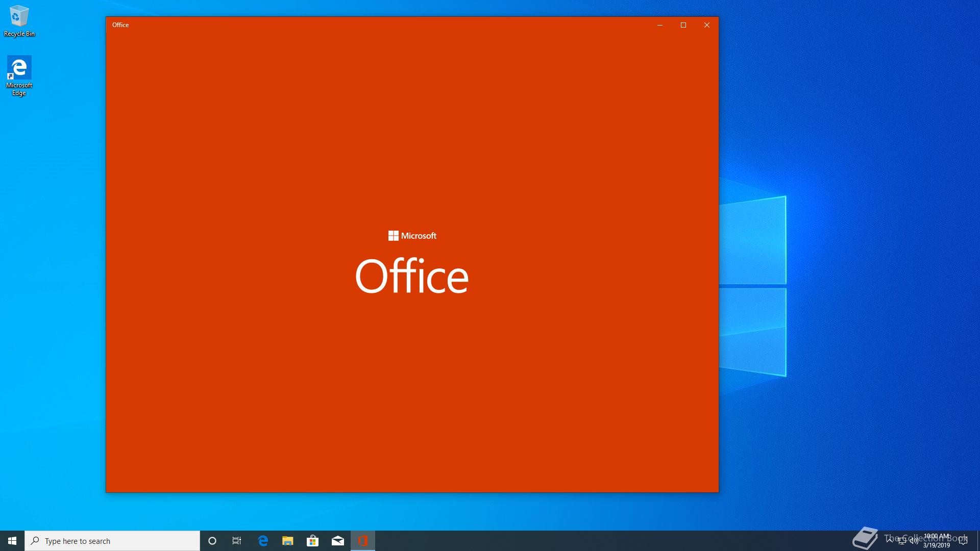
Task: Click the 'Office' title in the title bar
Action: point(120,25)
